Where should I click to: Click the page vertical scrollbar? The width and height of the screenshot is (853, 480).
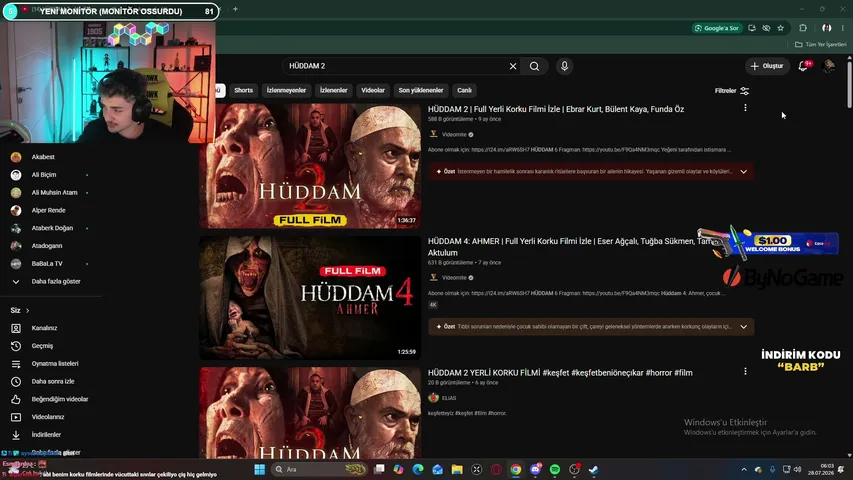pos(850,84)
